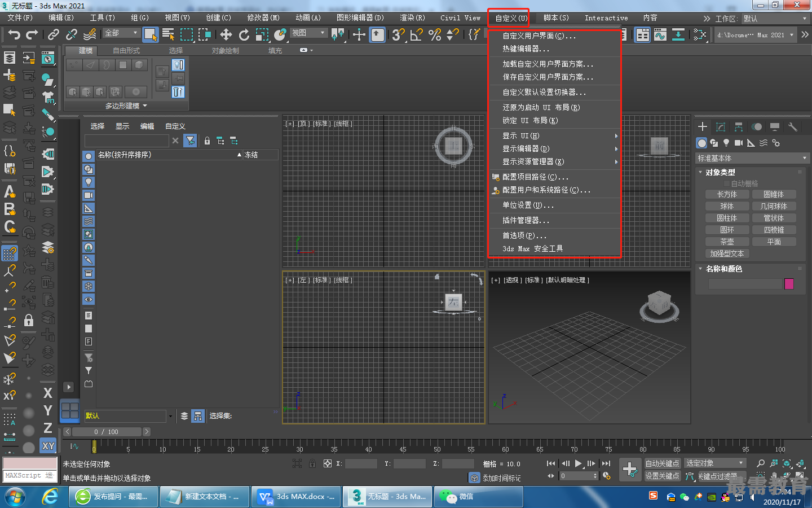Image resolution: width=812 pixels, height=508 pixels.
Task: Select the Helpers category icon
Action: [x=751, y=143]
